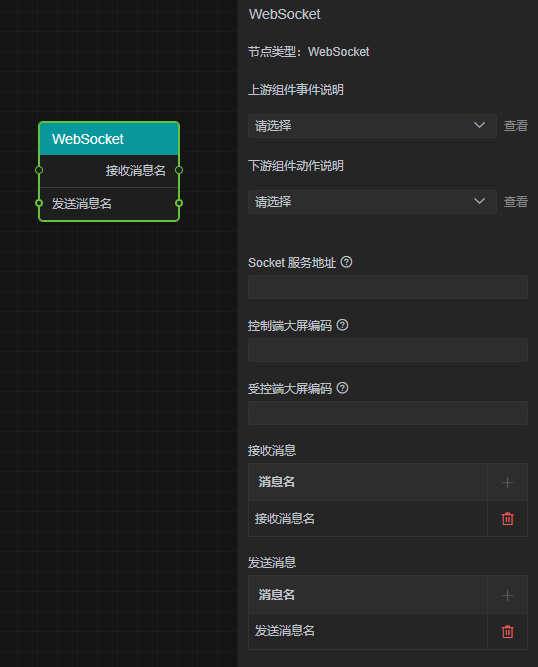Screen dimensions: 538x667
Task: Open the 上游组件事件说明 dropdown
Action: click(x=372, y=125)
